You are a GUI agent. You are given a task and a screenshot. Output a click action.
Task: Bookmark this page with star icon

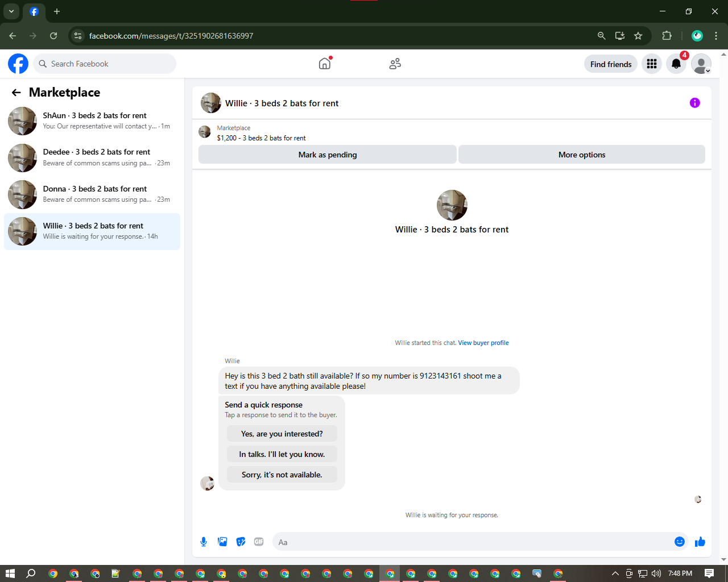(x=638, y=36)
